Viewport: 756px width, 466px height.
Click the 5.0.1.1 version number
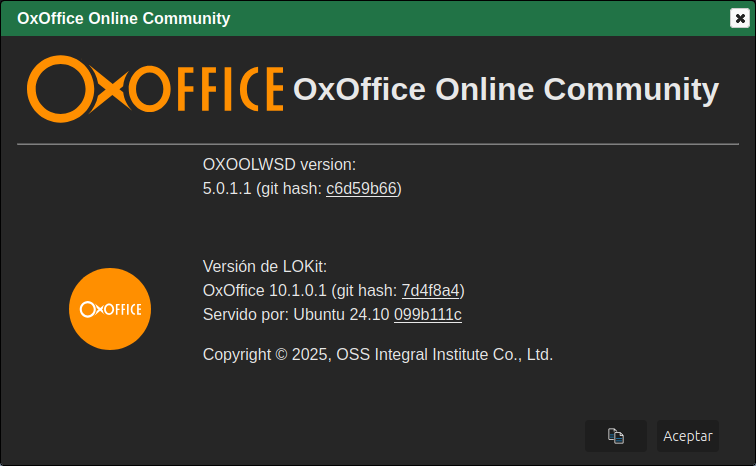227,188
